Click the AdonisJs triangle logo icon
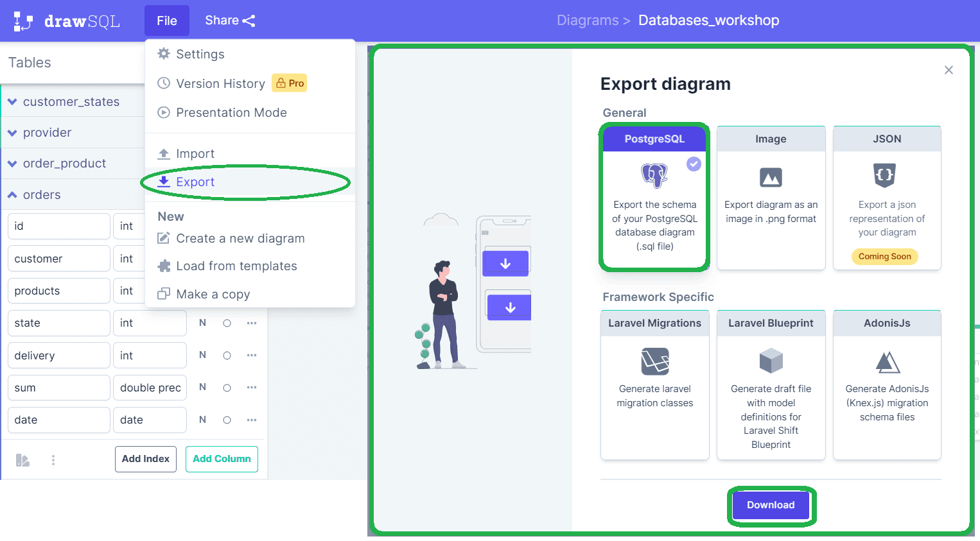Viewport: 980px width, 541px height. click(x=888, y=362)
